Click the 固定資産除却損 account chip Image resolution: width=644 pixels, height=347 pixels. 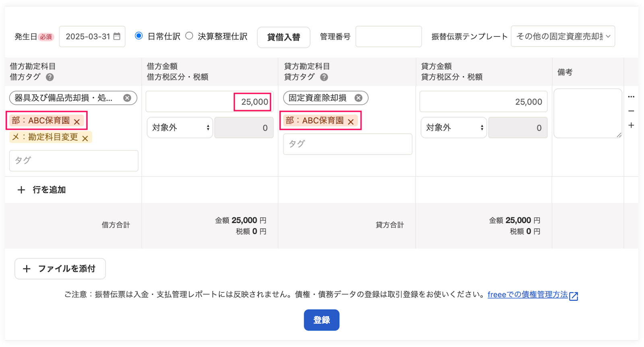pyautogui.click(x=326, y=98)
